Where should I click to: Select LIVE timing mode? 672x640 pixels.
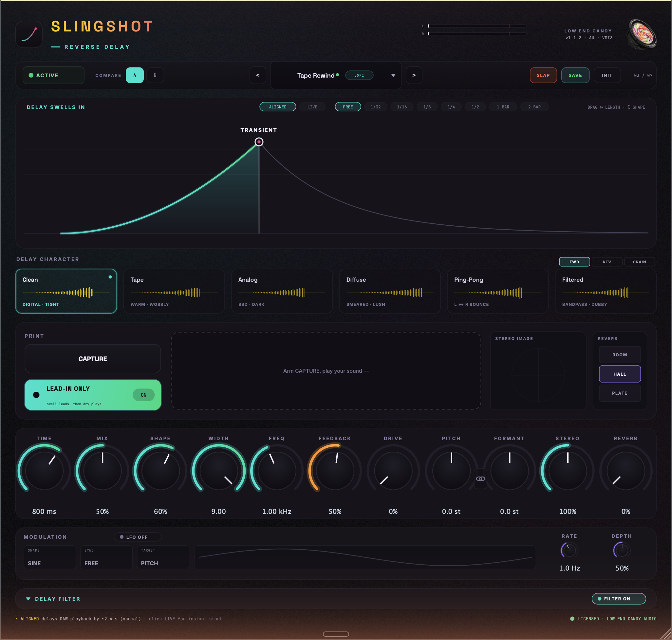pyautogui.click(x=312, y=107)
